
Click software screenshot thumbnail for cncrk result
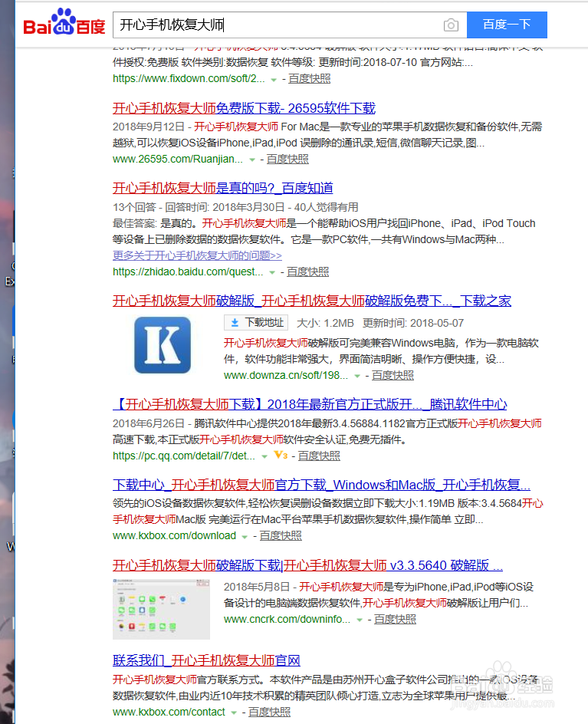click(161, 609)
